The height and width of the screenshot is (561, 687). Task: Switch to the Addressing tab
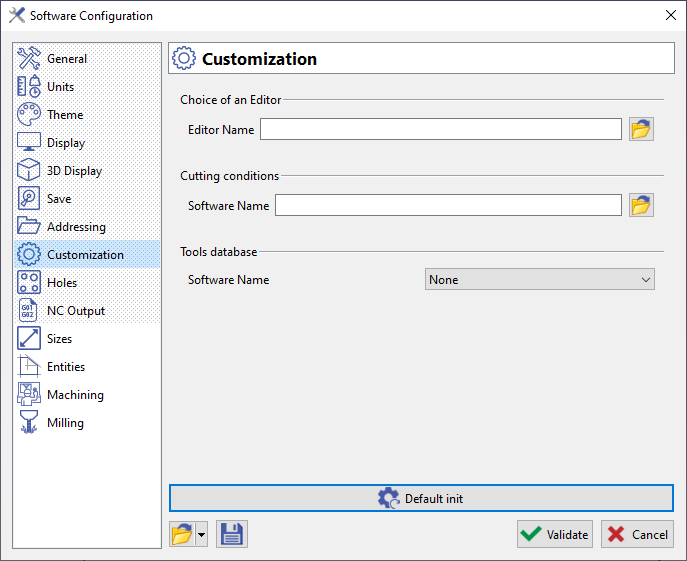(75, 227)
